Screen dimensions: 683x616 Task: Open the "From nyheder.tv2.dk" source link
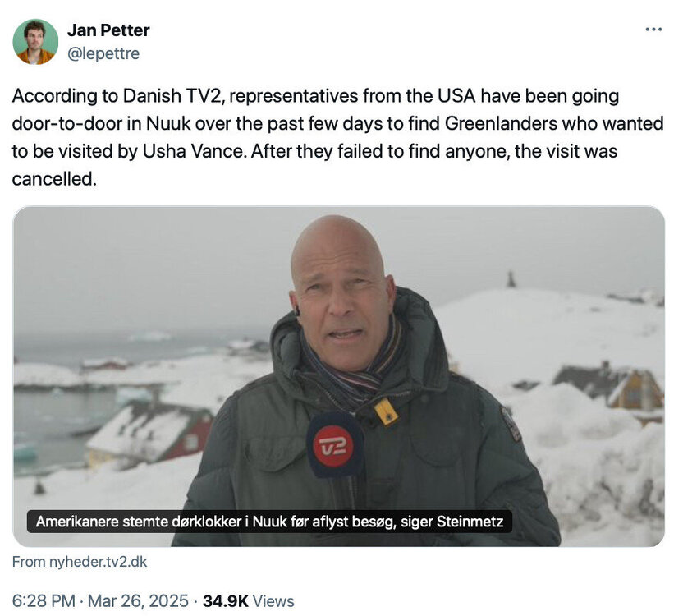[80, 563]
